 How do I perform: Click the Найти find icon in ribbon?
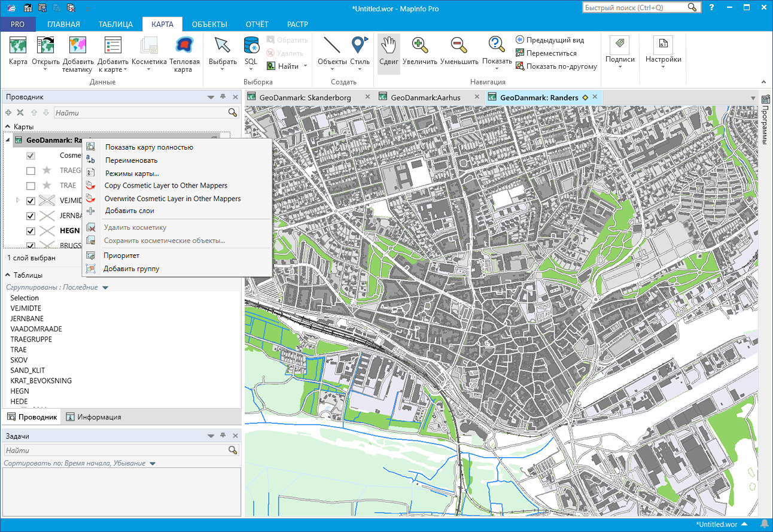point(271,66)
